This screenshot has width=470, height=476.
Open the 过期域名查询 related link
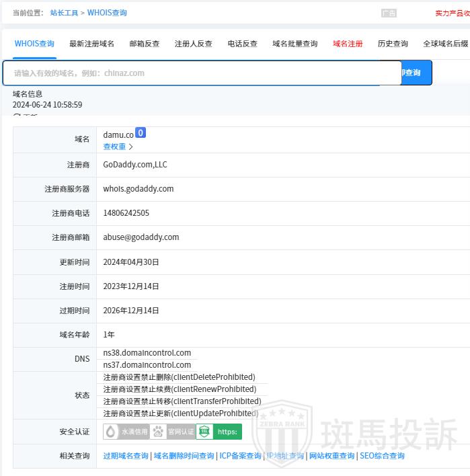coord(126,456)
